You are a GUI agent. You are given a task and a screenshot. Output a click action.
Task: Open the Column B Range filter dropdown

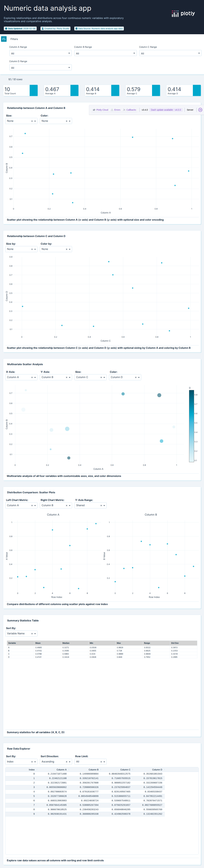tap(105, 53)
